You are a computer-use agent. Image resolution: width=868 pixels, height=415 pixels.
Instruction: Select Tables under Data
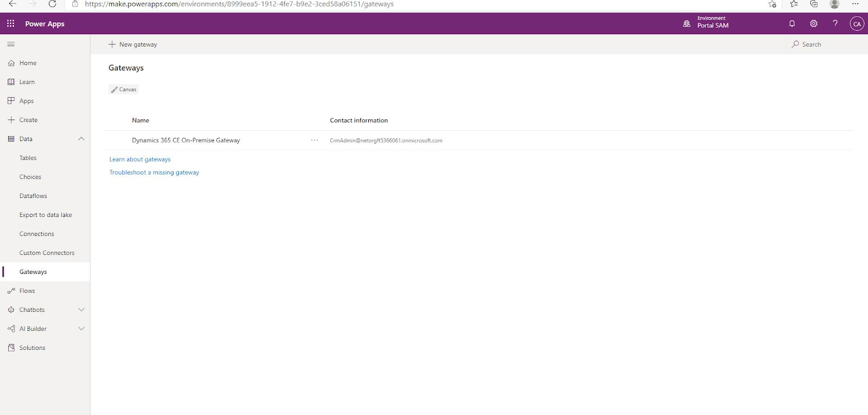pyautogui.click(x=28, y=158)
